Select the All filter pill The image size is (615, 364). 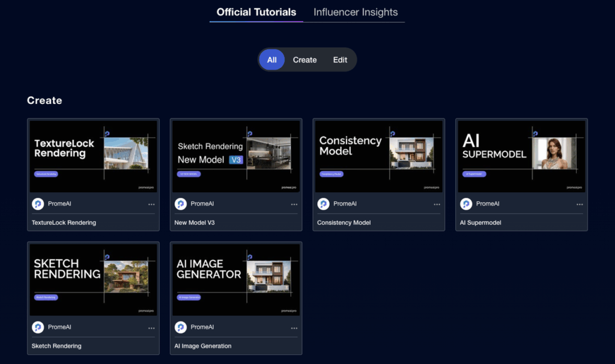(x=272, y=59)
